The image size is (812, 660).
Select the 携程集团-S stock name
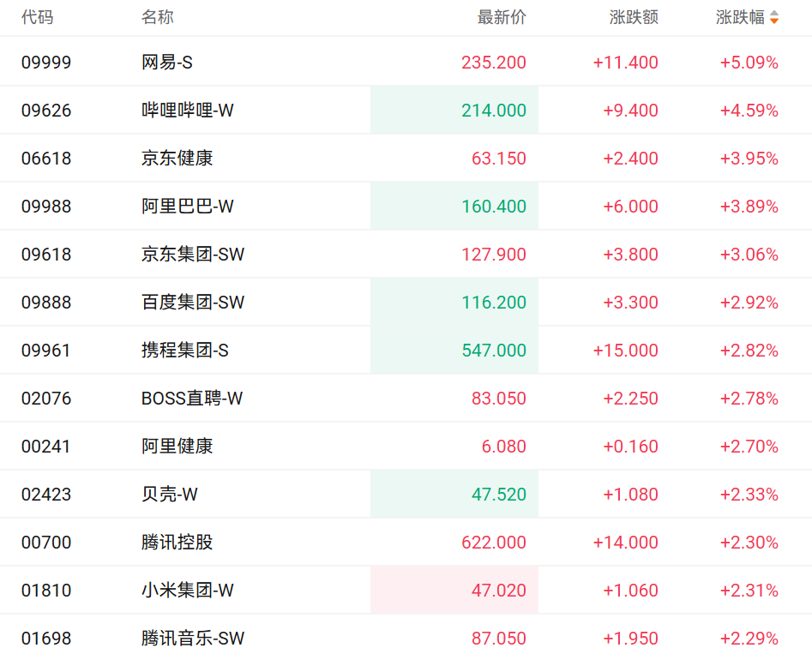click(184, 351)
